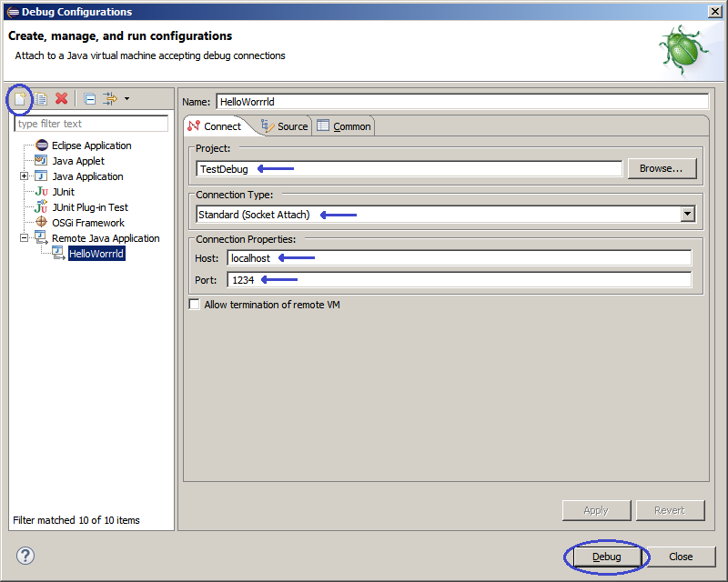Collapse the Remote Java Application node

click(x=25, y=238)
